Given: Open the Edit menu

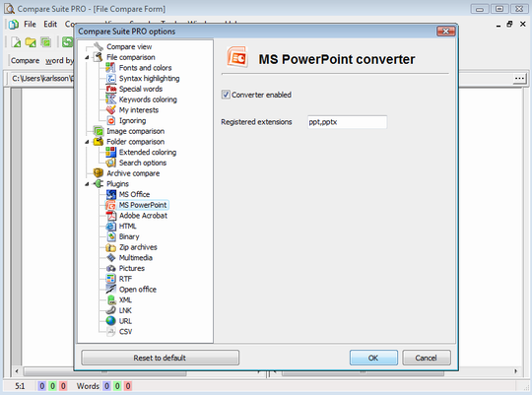Looking at the screenshot, I should tap(50, 24).
